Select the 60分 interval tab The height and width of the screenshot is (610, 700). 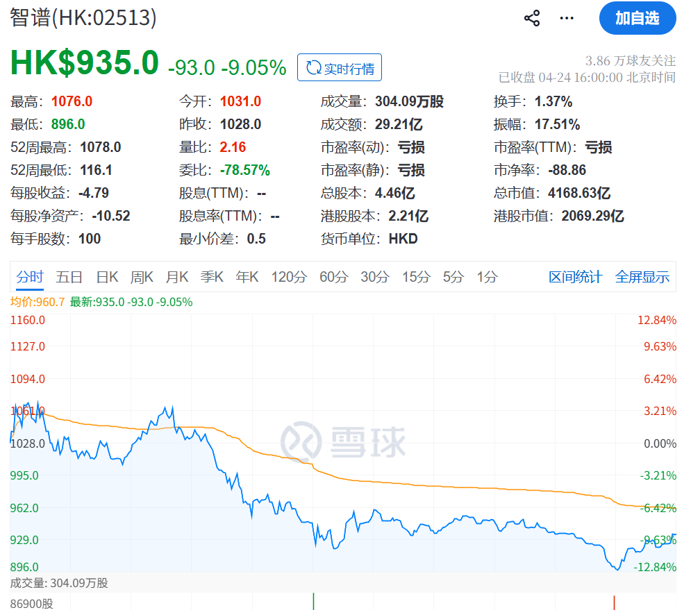[x=333, y=278]
